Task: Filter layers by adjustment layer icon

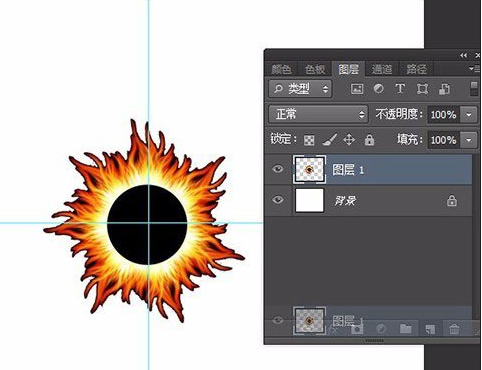Action: click(379, 89)
